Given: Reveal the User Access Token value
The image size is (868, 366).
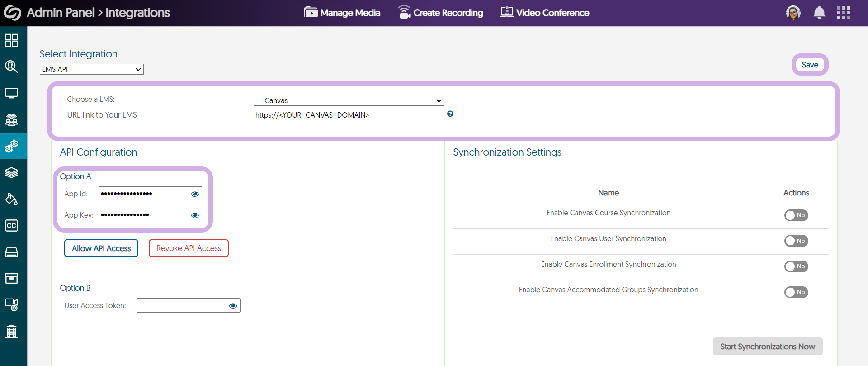Looking at the screenshot, I should (x=233, y=306).
